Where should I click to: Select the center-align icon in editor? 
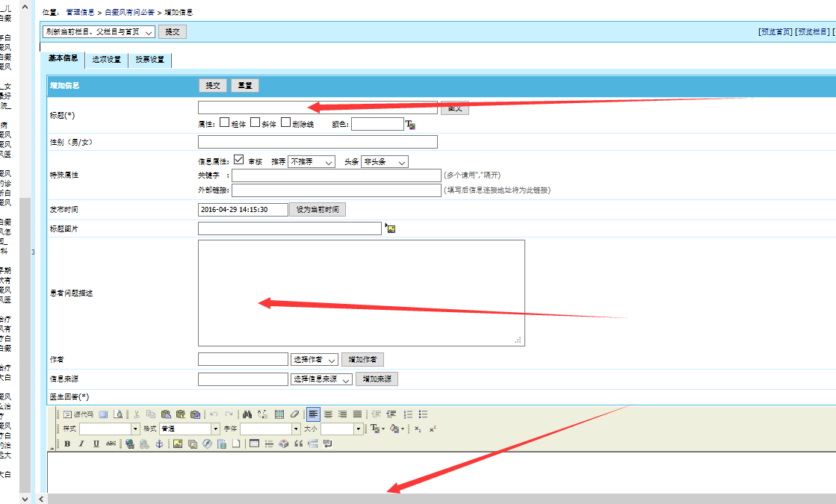[327, 414]
